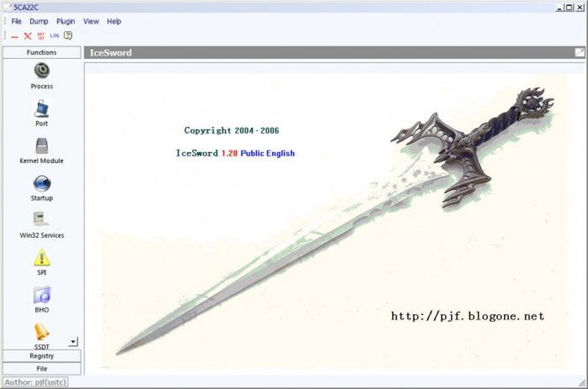The width and height of the screenshot is (588, 389).
Task: Click the application icon in the title bar
Action: pyautogui.click(x=7, y=7)
